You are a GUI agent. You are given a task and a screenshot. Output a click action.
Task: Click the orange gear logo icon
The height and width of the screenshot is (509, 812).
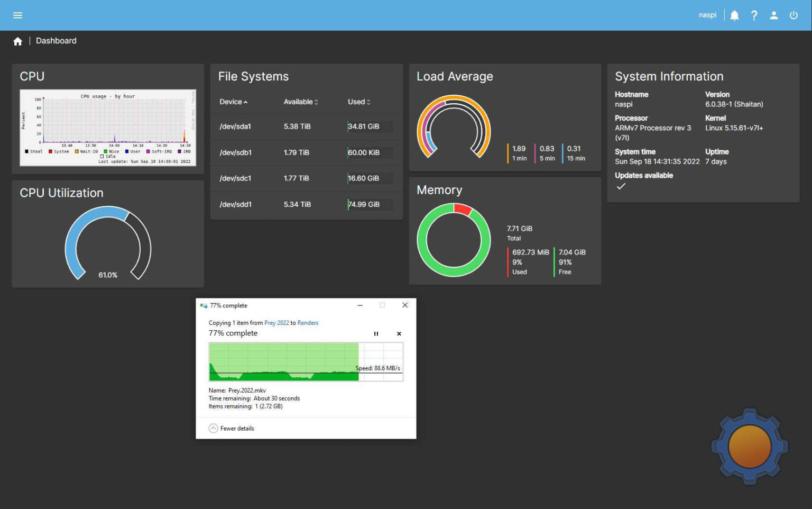tap(749, 446)
